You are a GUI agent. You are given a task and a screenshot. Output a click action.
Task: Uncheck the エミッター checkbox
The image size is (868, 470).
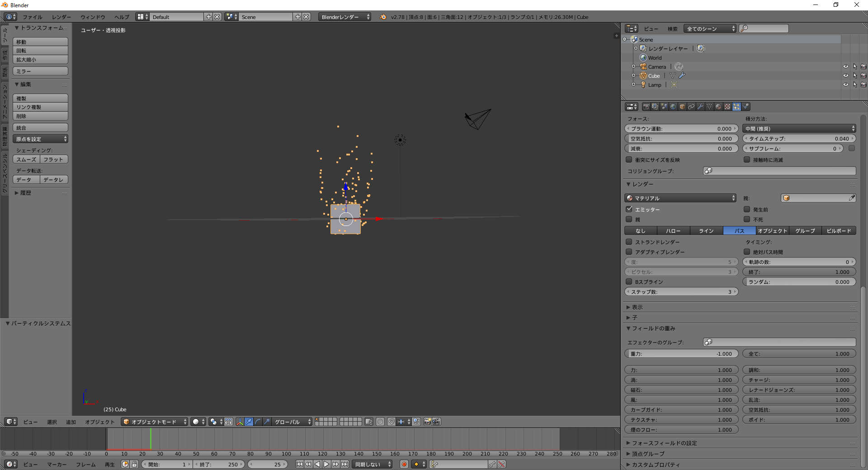[x=629, y=209]
